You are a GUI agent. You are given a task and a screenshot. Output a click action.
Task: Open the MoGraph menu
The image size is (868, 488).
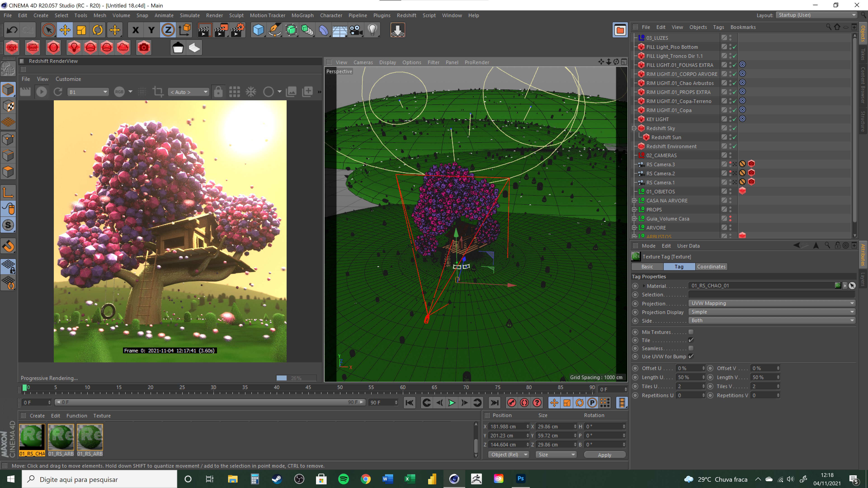pyautogui.click(x=302, y=16)
